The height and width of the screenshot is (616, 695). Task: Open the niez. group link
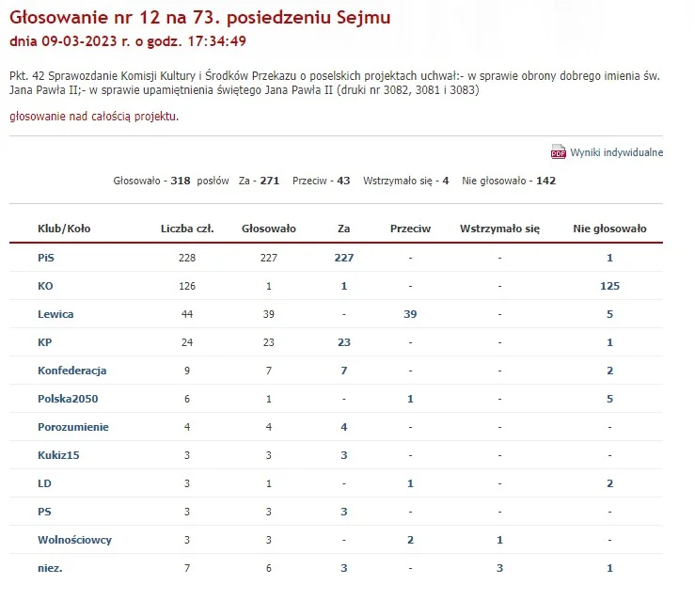pyautogui.click(x=50, y=568)
